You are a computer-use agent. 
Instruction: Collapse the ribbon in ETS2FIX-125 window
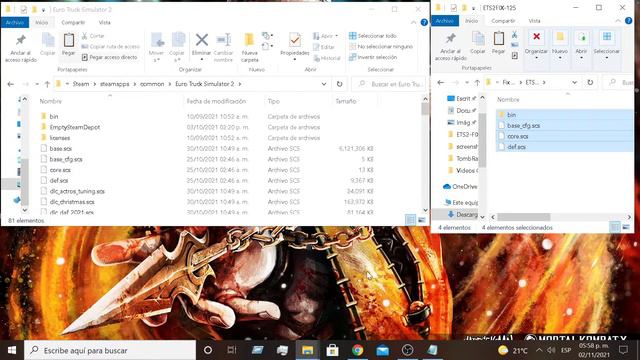[618, 21]
